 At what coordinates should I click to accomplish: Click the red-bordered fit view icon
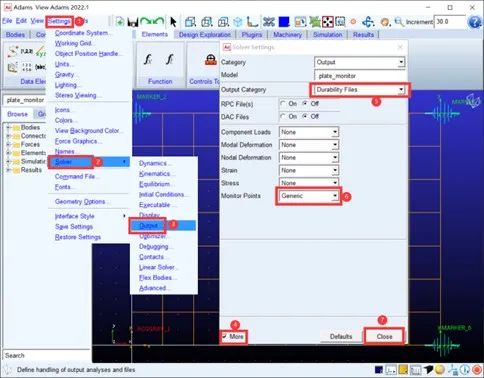[328, 22]
